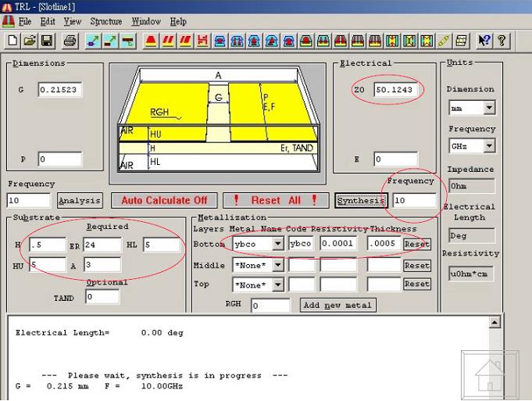Click the Frequency field beside Analysis

click(28, 200)
